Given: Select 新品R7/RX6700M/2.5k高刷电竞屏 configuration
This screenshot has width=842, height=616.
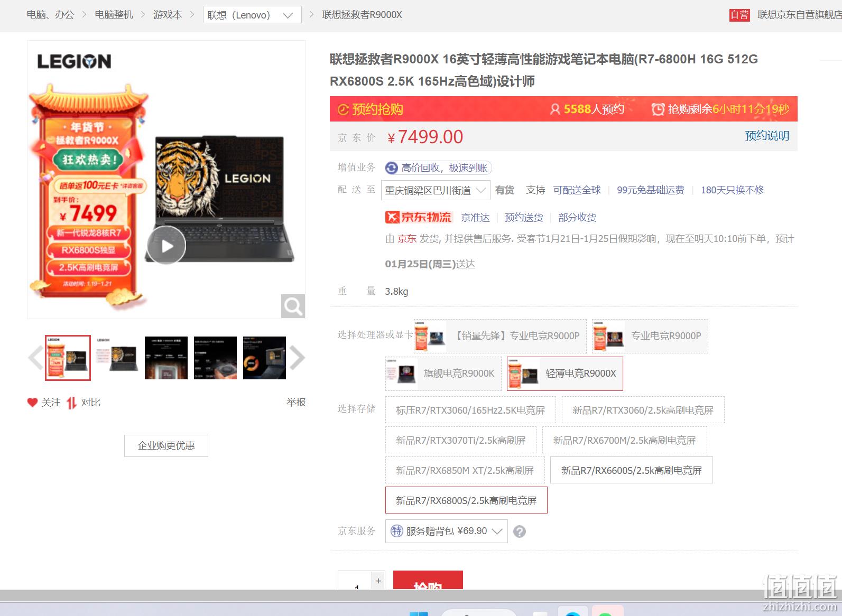Looking at the screenshot, I should point(624,440).
